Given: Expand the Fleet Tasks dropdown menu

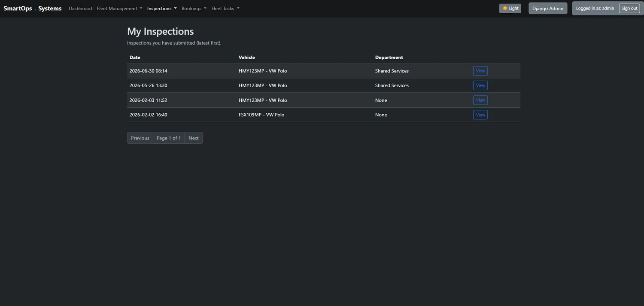Looking at the screenshot, I should click(x=225, y=9).
